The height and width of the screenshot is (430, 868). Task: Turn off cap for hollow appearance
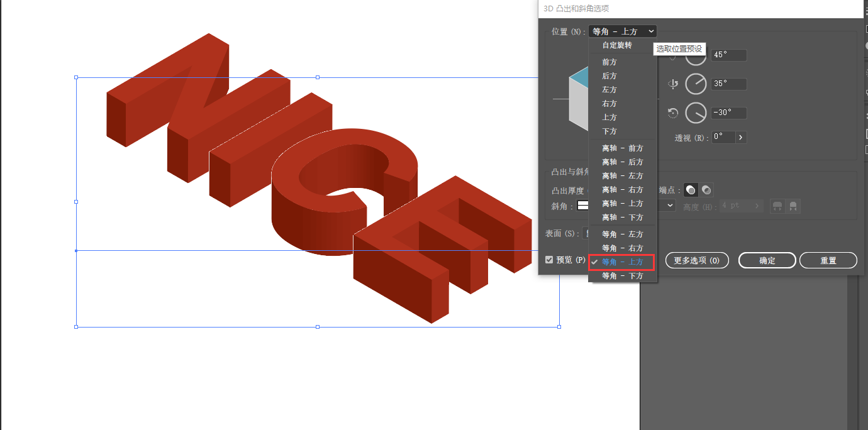(706, 190)
